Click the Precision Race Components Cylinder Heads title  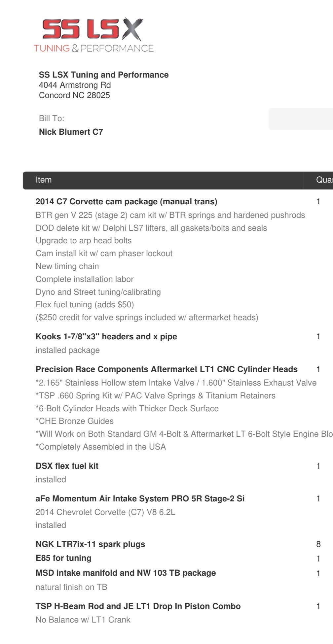166,369
